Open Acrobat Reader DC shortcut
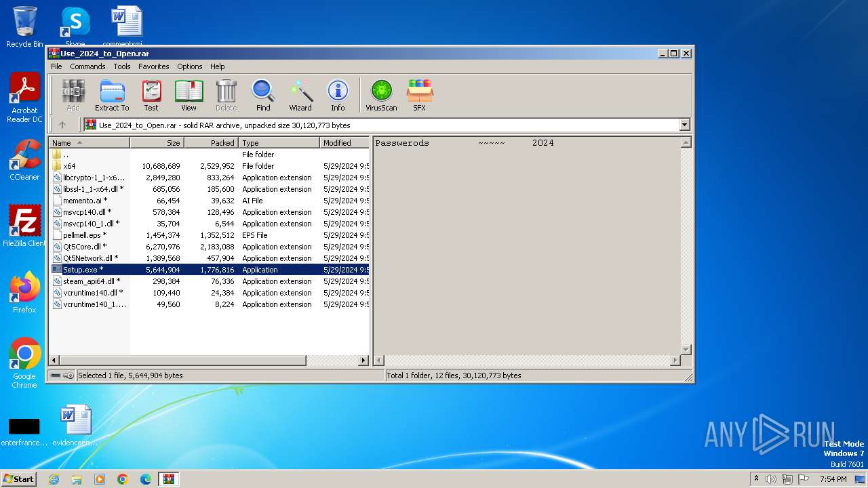This screenshot has height=488, width=868. (x=24, y=98)
